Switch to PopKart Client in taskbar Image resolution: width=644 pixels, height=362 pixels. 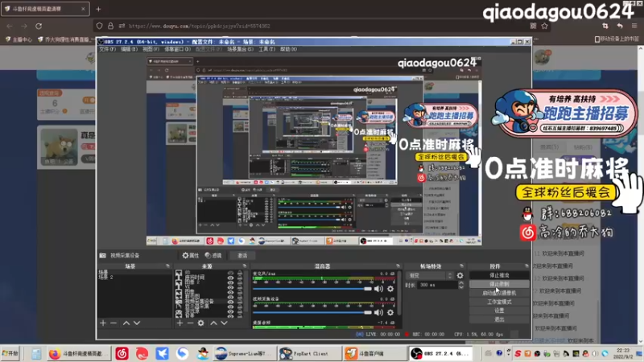[310, 353]
